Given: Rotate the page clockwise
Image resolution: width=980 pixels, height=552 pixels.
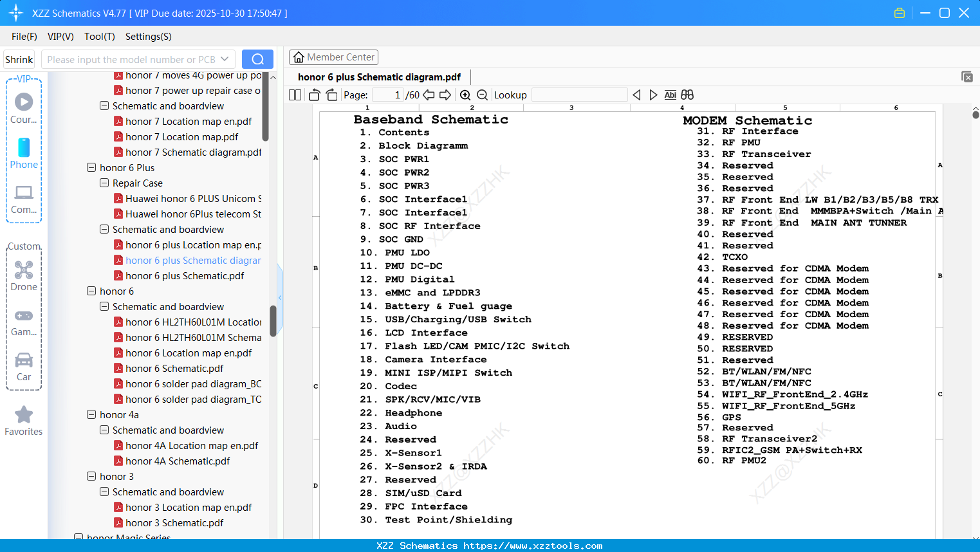Looking at the screenshot, I should [x=332, y=95].
